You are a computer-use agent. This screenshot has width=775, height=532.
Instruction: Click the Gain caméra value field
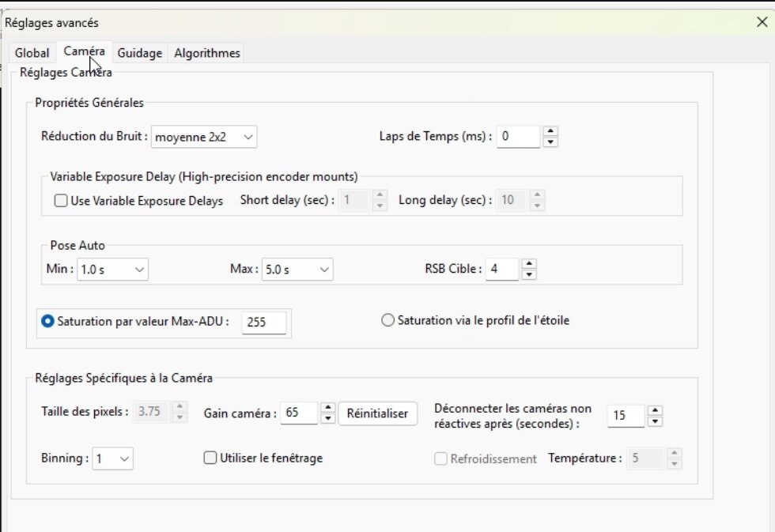pyautogui.click(x=300, y=413)
